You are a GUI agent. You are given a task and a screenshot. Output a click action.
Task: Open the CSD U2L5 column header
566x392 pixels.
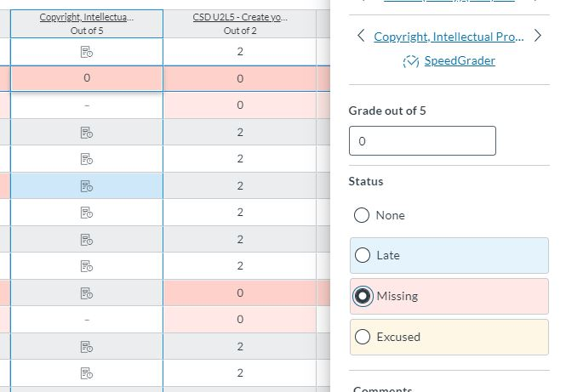point(239,17)
